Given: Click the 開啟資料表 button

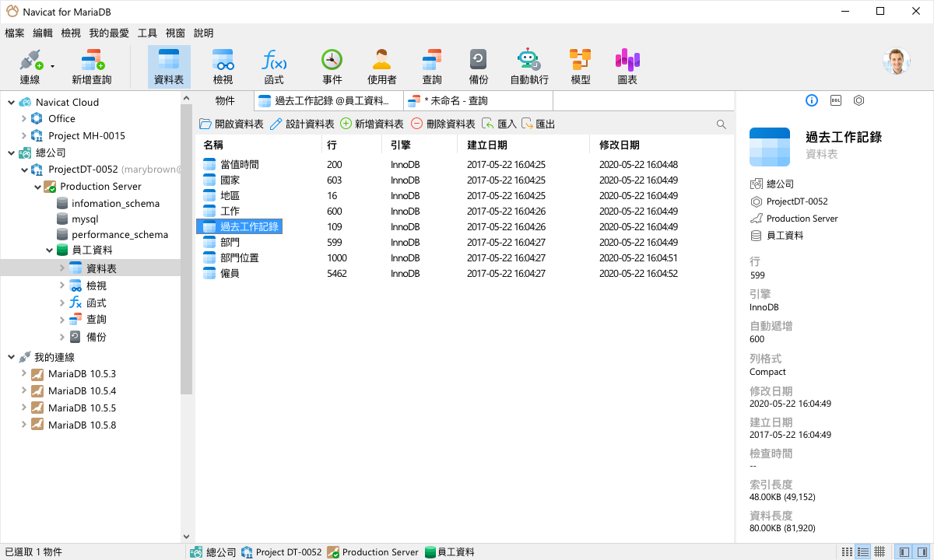Looking at the screenshot, I should pyautogui.click(x=231, y=124).
